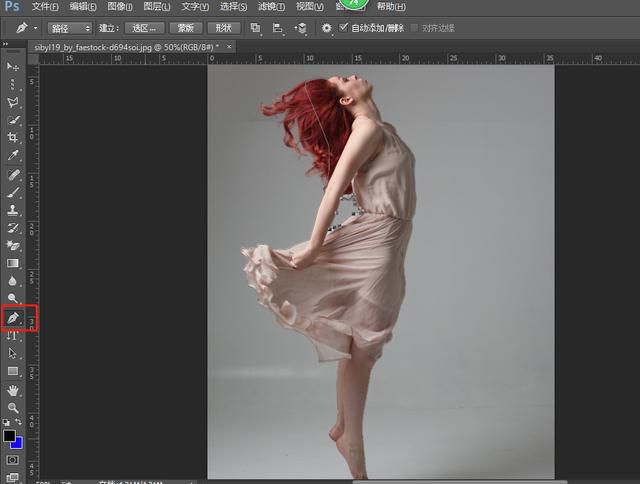Select the Pen tool in toolbox
Screen dimensions: 640x484
coord(13,317)
